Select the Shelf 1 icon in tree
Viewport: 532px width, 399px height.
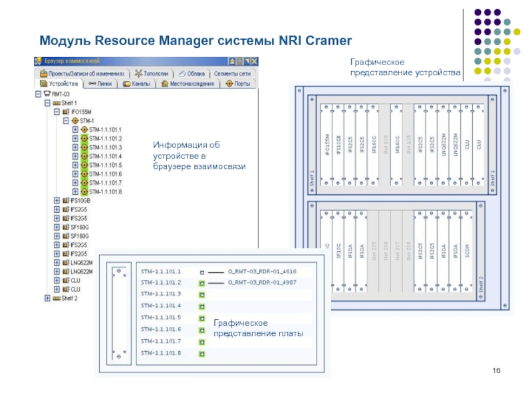coord(57,103)
